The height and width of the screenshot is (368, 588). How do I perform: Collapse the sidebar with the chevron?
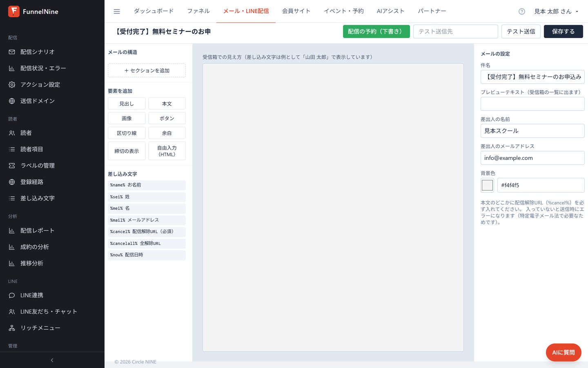tap(52, 360)
